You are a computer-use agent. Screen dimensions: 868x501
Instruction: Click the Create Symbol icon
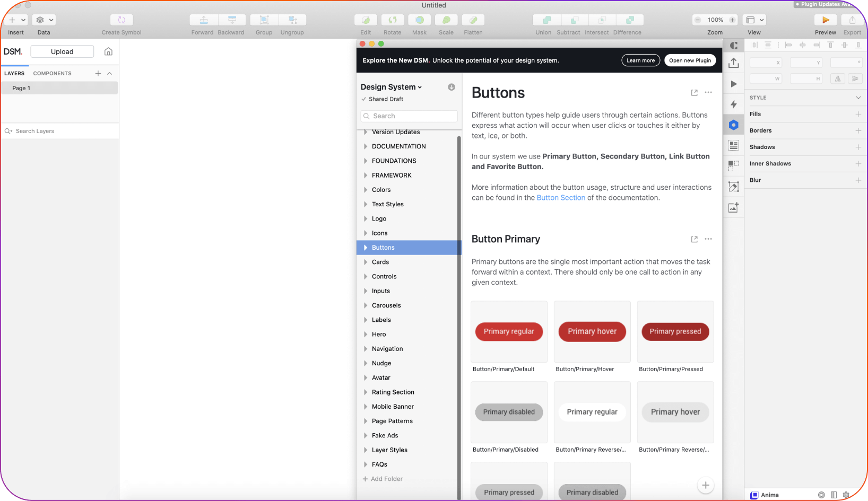coord(121,20)
